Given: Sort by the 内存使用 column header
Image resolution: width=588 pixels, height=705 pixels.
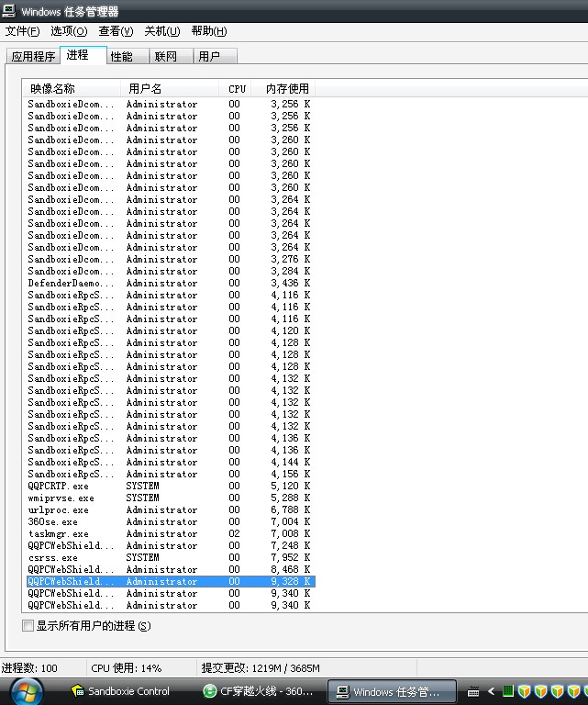Looking at the screenshot, I should 283,88.
